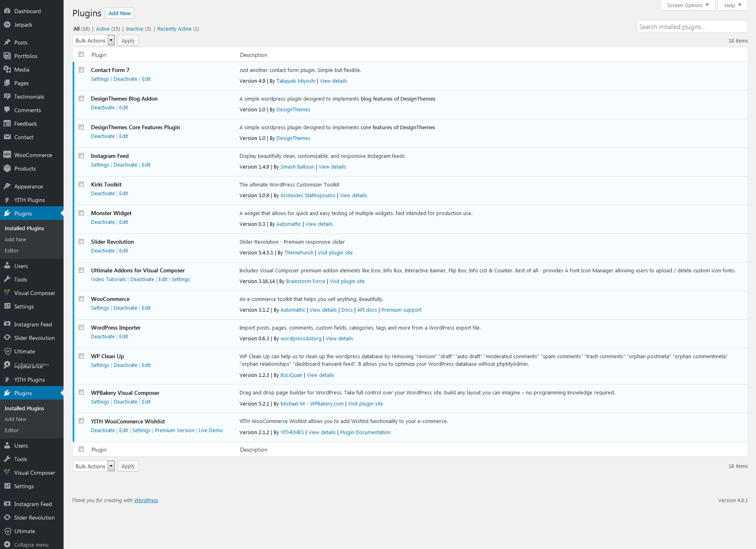Open the Media library icon
Viewport: 756px width, 549px height.
pyautogui.click(x=7, y=70)
